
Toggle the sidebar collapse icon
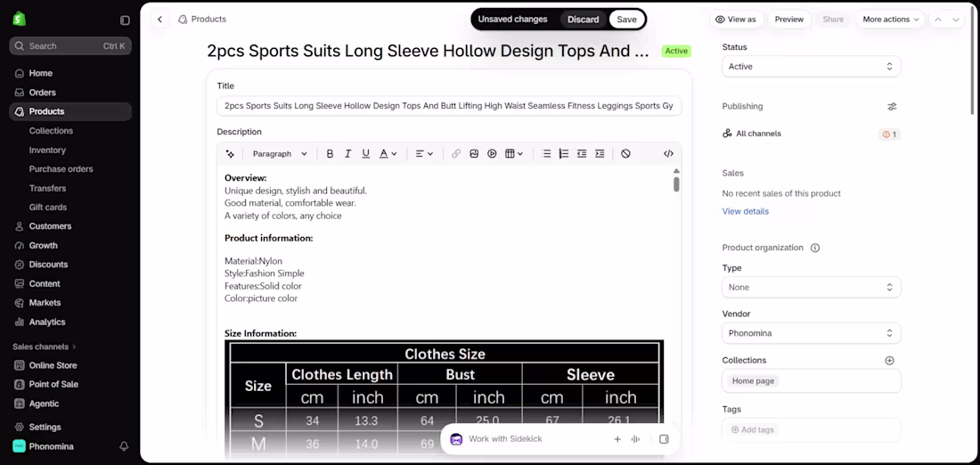click(125, 20)
